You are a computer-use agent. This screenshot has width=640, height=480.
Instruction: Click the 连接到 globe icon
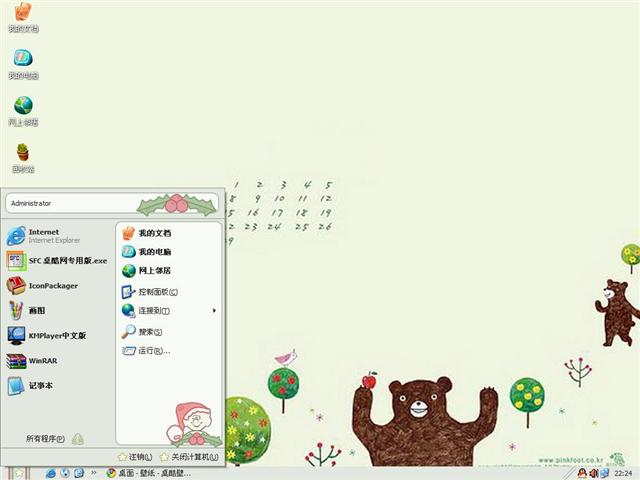point(129,311)
